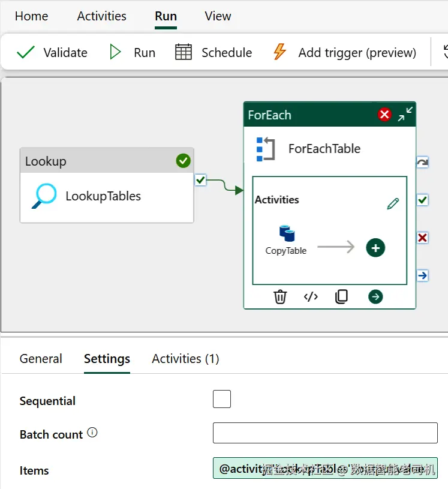Click the ForEach on-success output connector

click(x=422, y=200)
